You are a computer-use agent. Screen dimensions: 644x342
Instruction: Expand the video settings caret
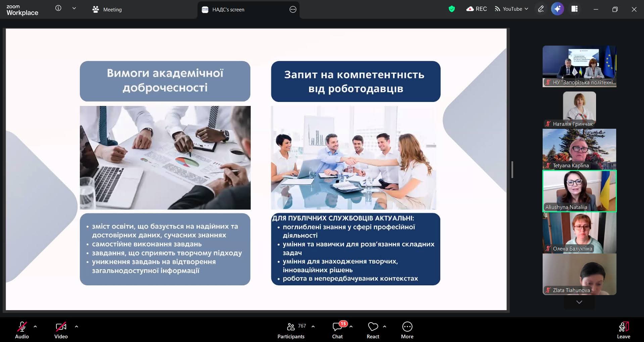77,326
